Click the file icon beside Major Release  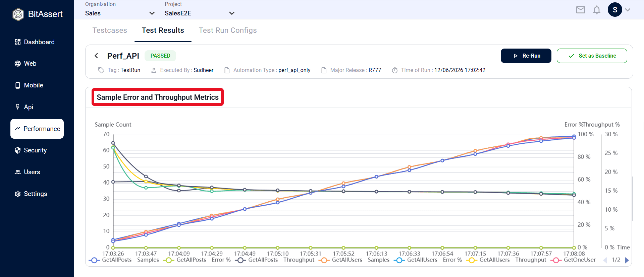click(x=324, y=70)
